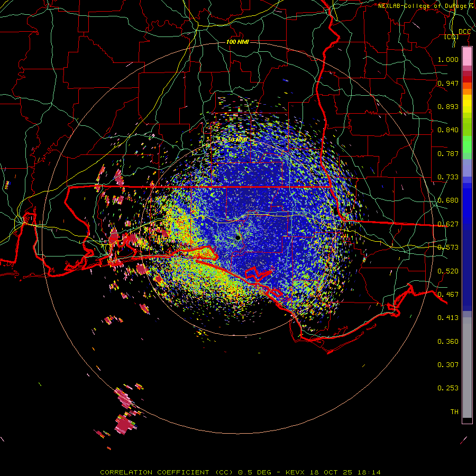This screenshot has width=476, height=476.
Task: Click the 50 NMI range ring label
Action: tap(237, 140)
